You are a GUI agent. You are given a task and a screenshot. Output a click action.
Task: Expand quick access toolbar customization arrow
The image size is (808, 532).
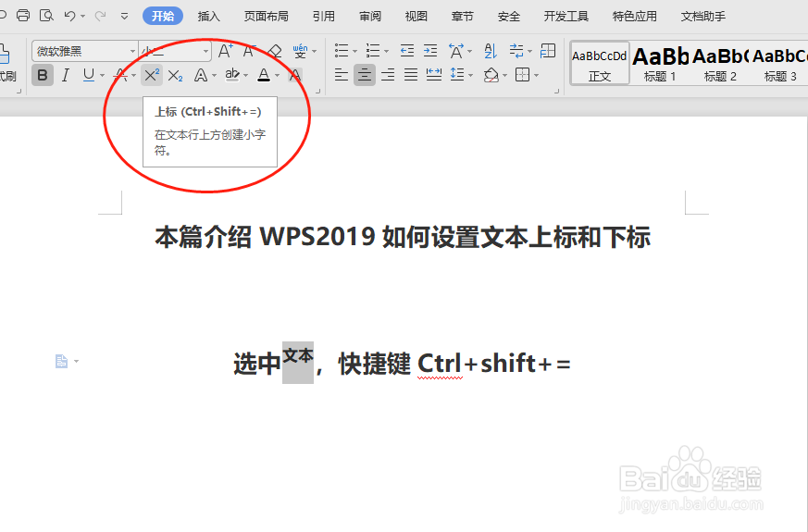point(124,17)
